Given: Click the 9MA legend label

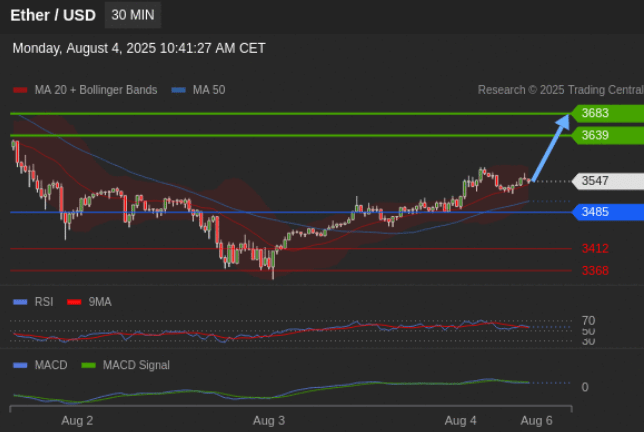Looking at the screenshot, I should coord(100,302).
